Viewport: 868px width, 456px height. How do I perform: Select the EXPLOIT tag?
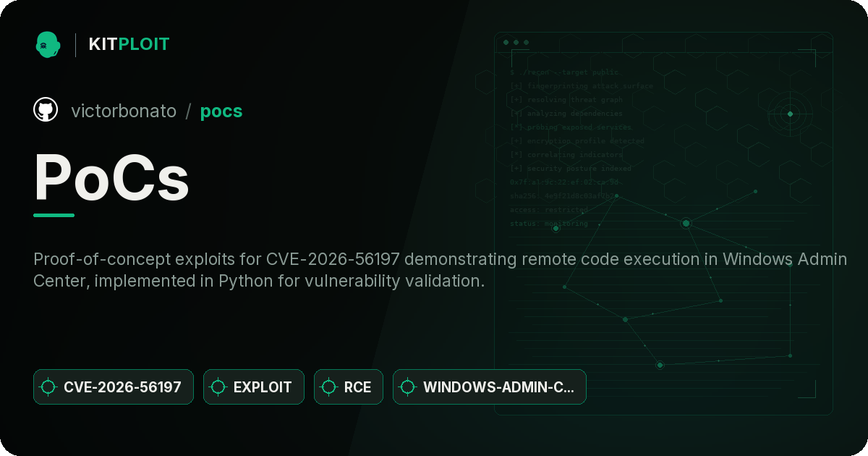coord(254,387)
